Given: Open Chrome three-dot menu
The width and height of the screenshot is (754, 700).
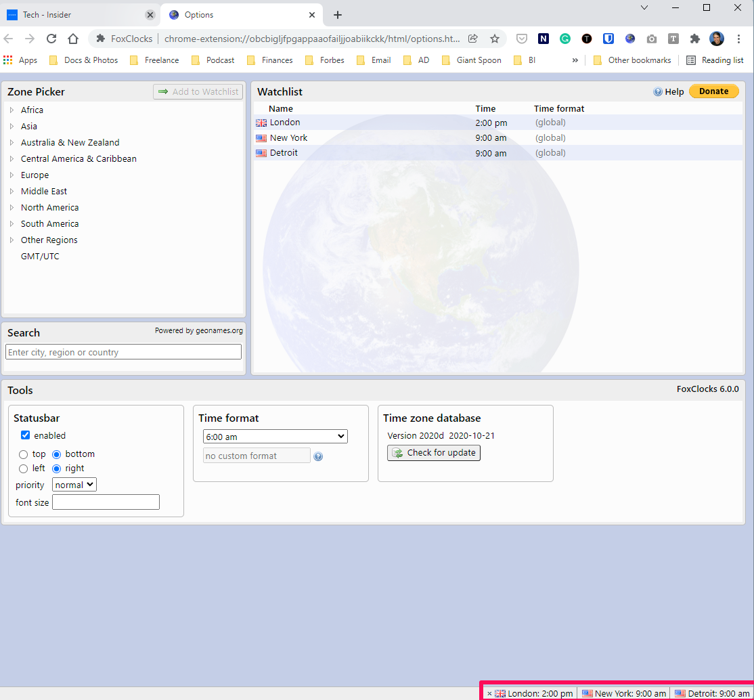Looking at the screenshot, I should [x=738, y=39].
